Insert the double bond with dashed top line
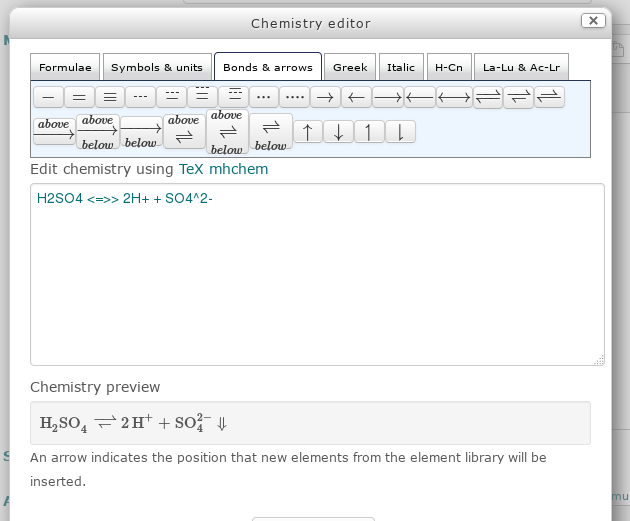The width and height of the screenshot is (630, 521). coord(172,97)
